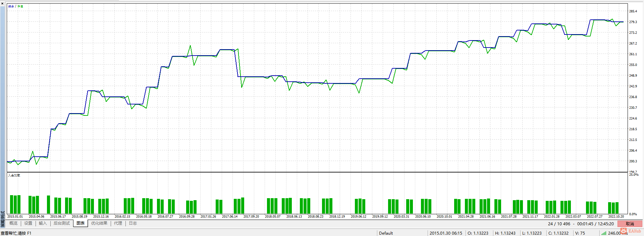The image size is (644, 236).
Task: Click the 2017.06.14 date label
Action: tap(230, 217)
